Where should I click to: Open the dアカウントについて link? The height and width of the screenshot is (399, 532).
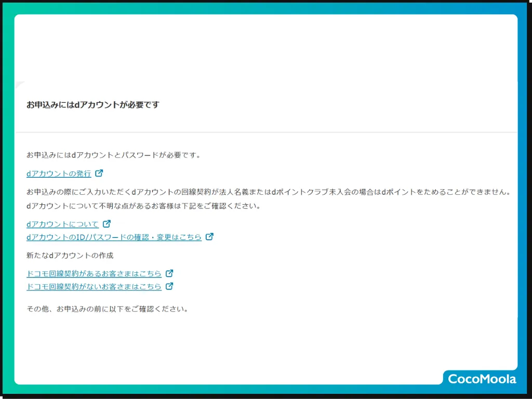62,224
